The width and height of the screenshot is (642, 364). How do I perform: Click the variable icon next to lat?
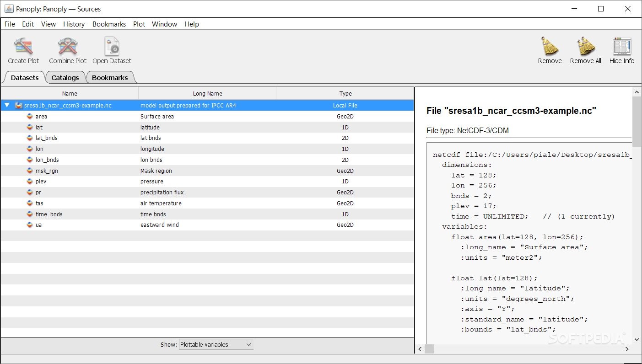coord(30,127)
